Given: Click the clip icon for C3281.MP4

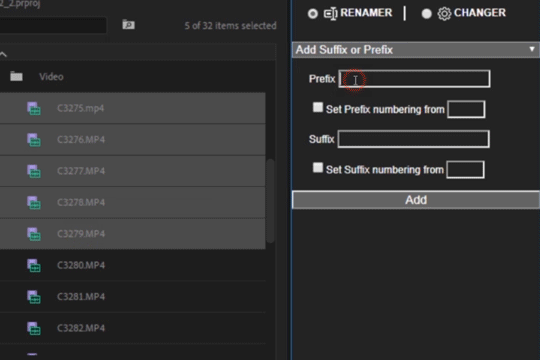Looking at the screenshot, I should point(34,297).
